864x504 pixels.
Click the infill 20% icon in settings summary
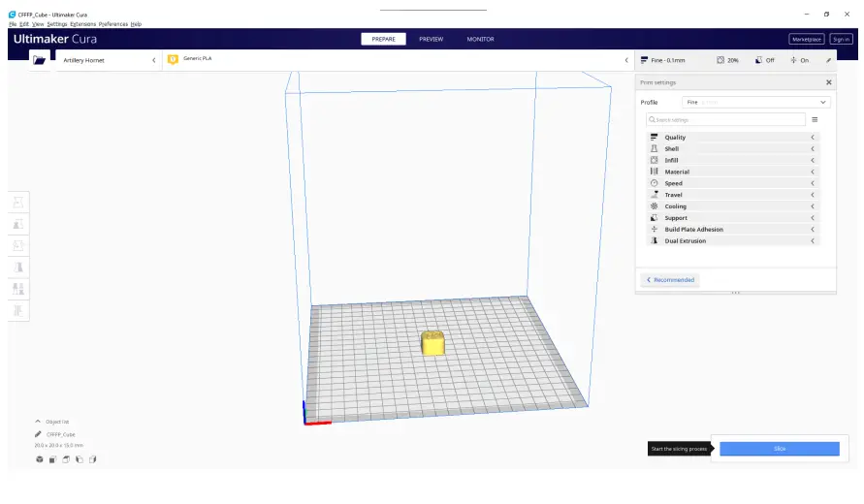(720, 60)
